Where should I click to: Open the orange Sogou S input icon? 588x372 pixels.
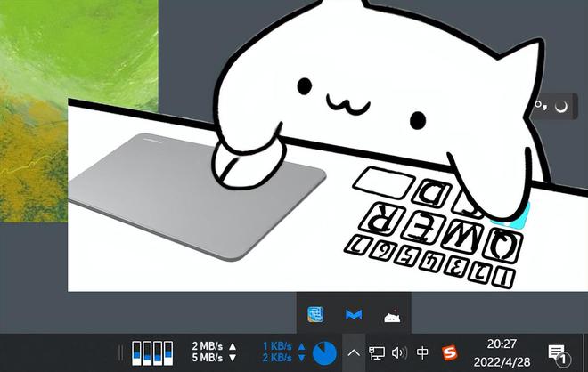[x=450, y=352]
